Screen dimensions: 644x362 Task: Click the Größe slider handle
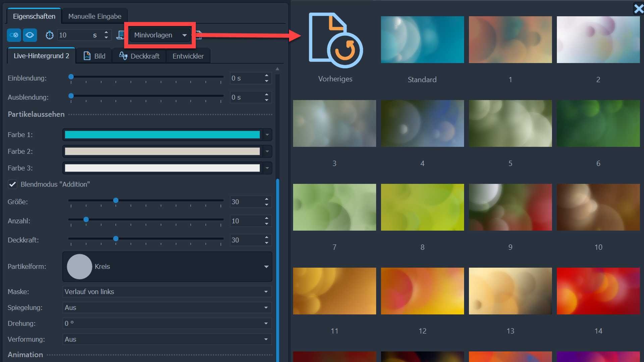[116, 200]
